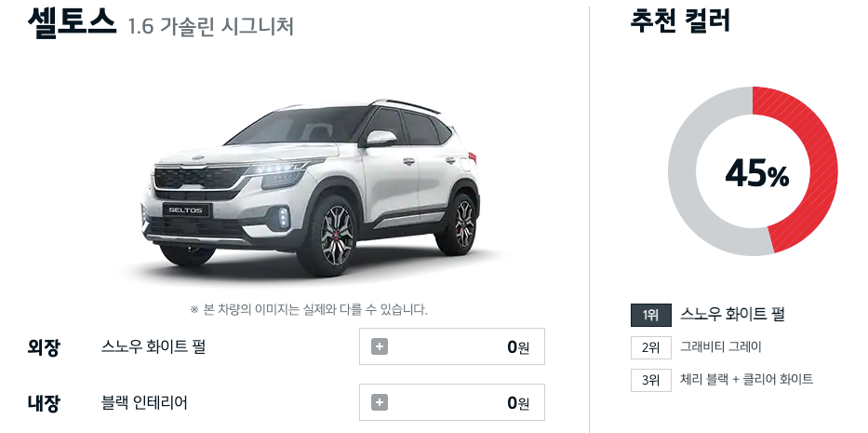
Task: Click the image disclaimer note below car
Action: (x=309, y=309)
